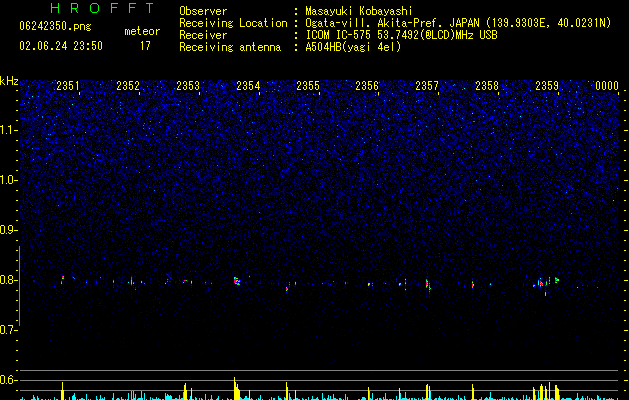Click the 2352 time marker
Viewport: 629px width, 400px height.
click(128, 86)
